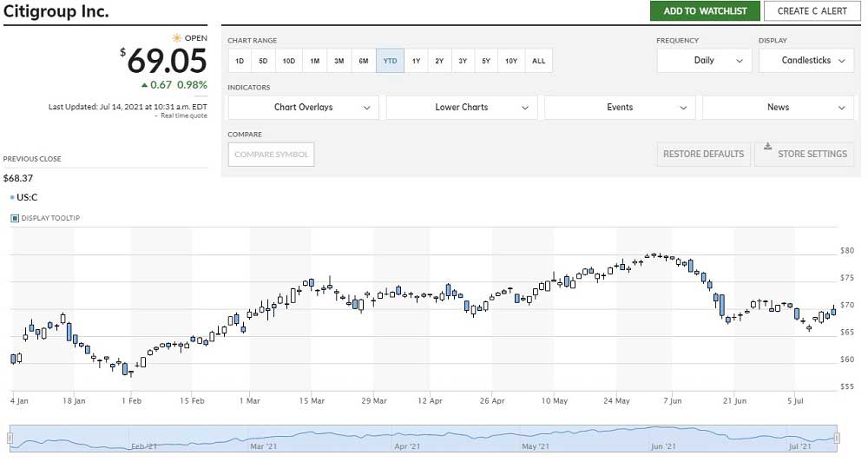Screen dimensions: 868x462
Task: Open the Daily frequency dropdown
Action: tap(704, 61)
